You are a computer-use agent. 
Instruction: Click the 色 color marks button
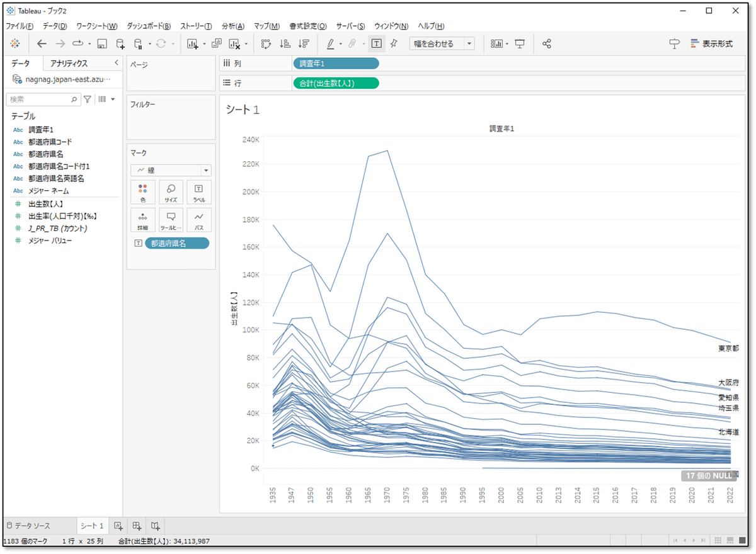pyautogui.click(x=143, y=193)
